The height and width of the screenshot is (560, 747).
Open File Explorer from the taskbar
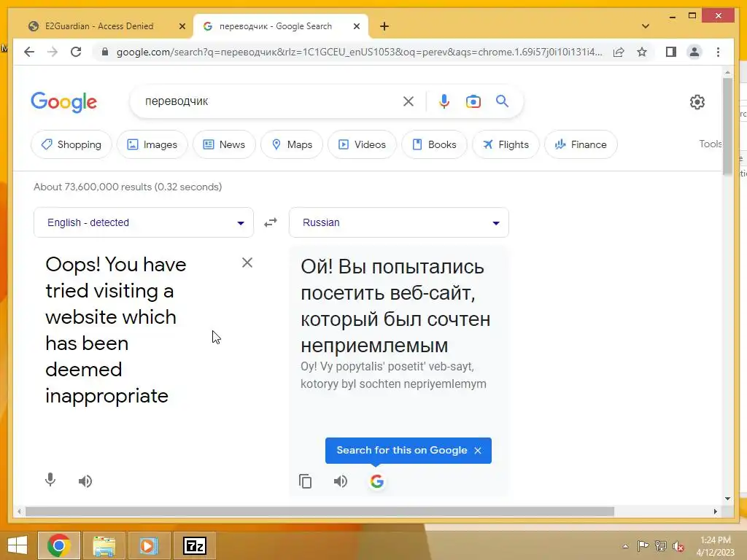104,545
